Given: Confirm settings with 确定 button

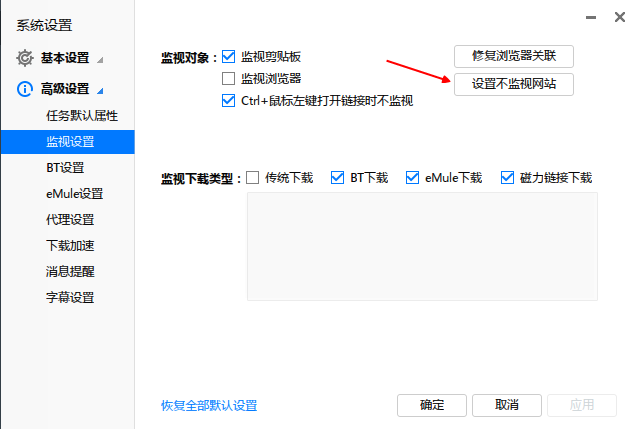Looking at the screenshot, I should point(432,405).
